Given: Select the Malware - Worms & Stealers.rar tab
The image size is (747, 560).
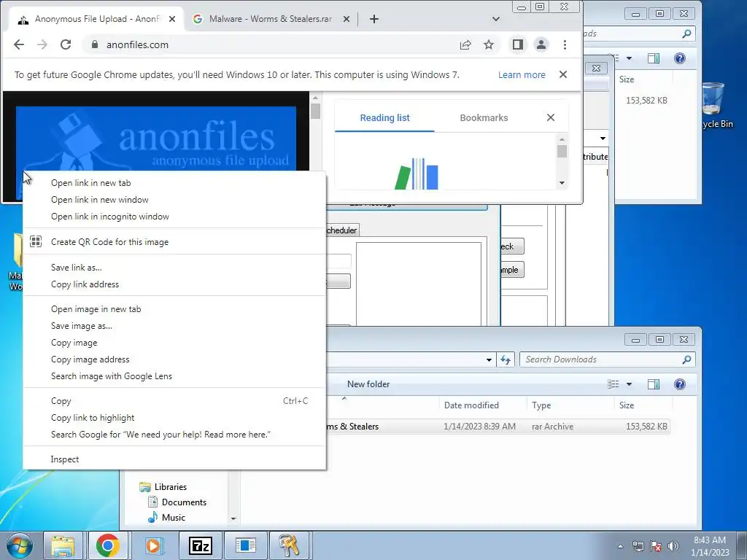Looking at the screenshot, I should pos(271,19).
